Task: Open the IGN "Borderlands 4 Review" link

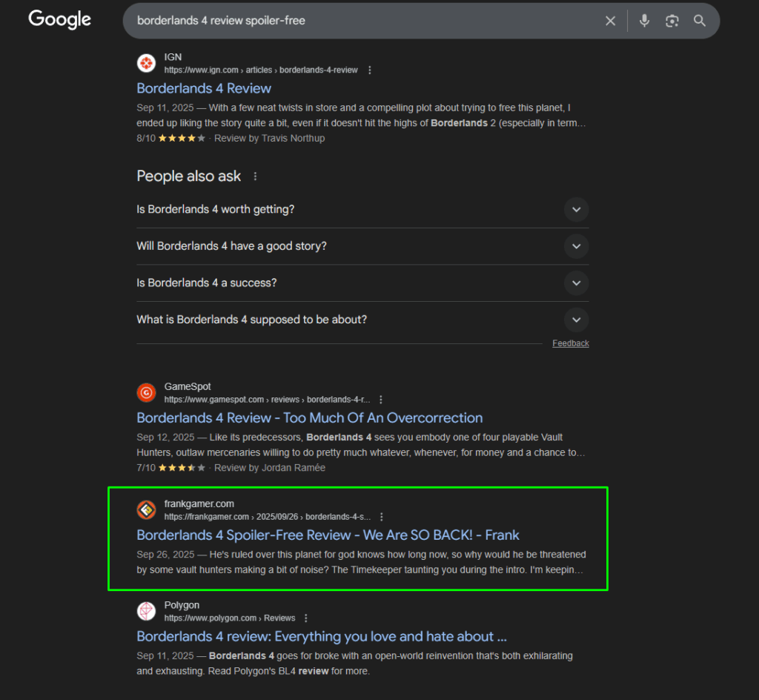Action: click(204, 88)
